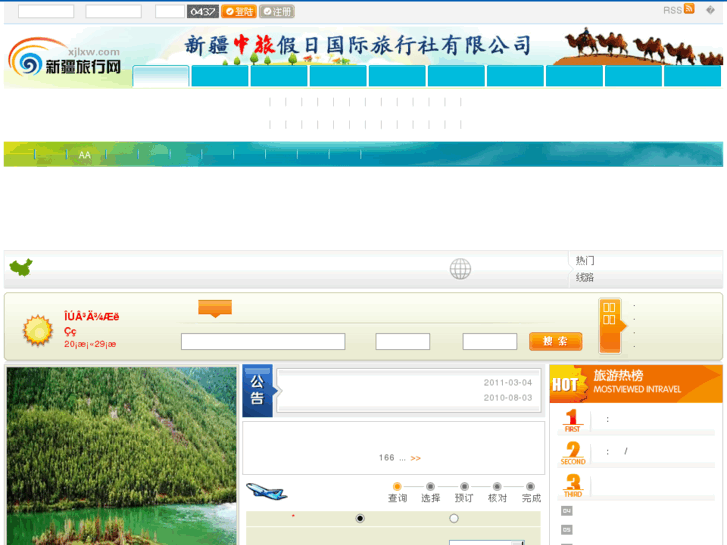Open the xjlxw.com 新疆旅行网 logo
Image resolution: width=727 pixels, height=545 pixels.
tap(65, 59)
